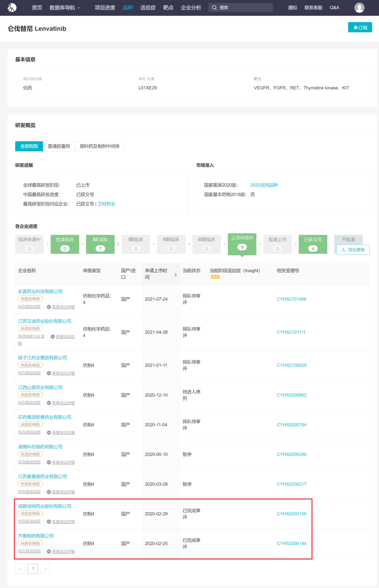Open the 卫材药业 company link
The width and height of the screenshot is (379, 588).
click(106, 204)
